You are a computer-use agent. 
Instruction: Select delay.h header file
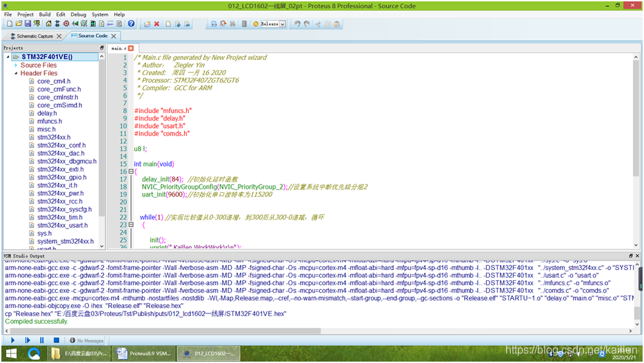tap(47, 113)
